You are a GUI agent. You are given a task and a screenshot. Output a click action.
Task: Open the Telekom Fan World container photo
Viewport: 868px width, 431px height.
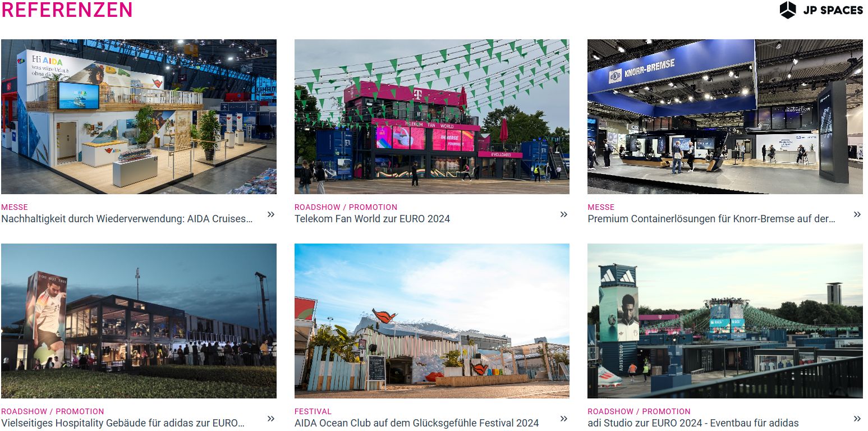click(x=432, y=117)
